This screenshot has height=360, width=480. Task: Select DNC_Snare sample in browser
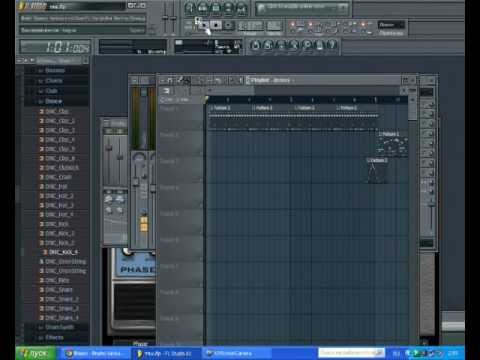tap(58, 290)
